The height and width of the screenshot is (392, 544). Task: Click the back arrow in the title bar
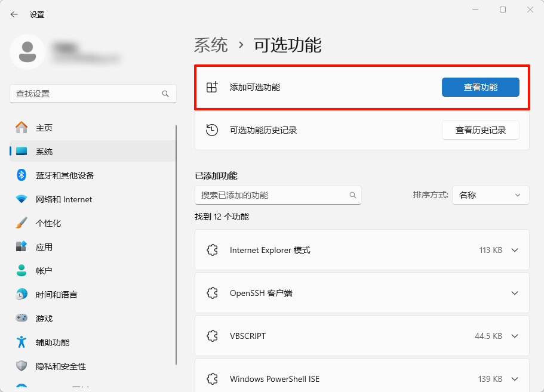tap(14, 14)
